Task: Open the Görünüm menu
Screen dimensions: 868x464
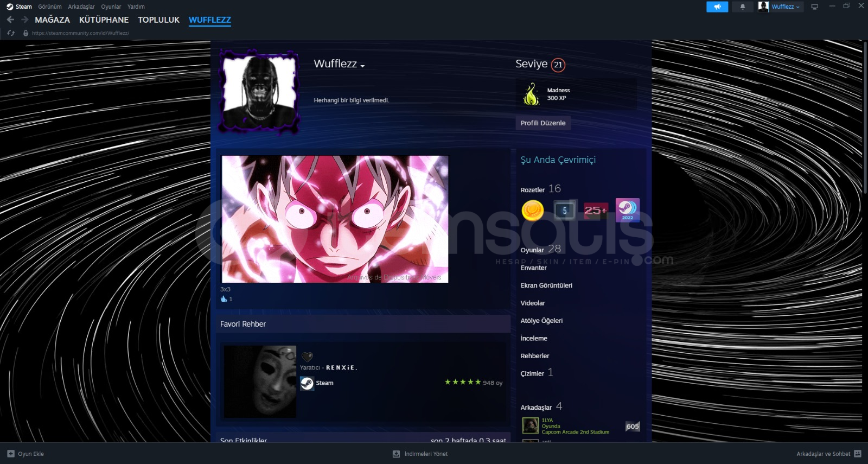Action: [49, 7]
